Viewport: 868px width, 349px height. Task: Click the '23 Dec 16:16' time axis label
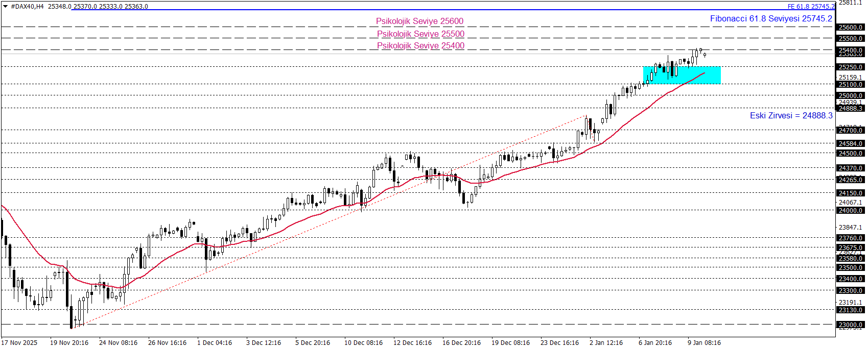click(x=559, y=343)
